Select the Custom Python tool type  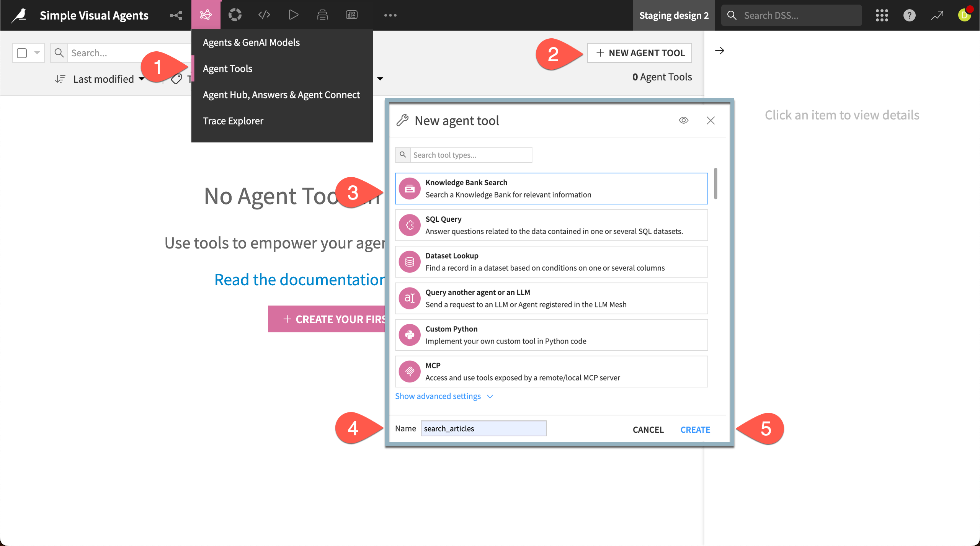tap(551, 335)
